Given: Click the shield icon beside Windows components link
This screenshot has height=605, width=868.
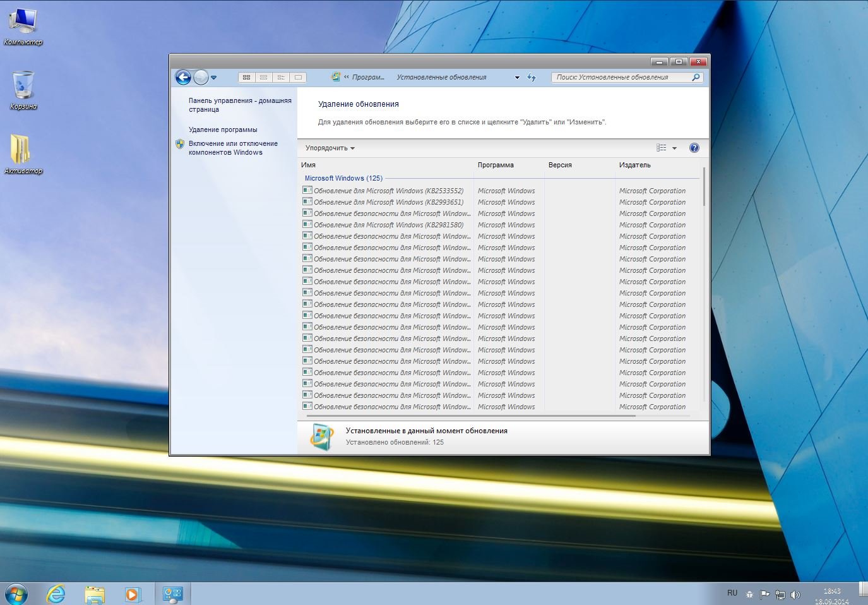Looking at the screenshot, I should [x=180, y=144].
